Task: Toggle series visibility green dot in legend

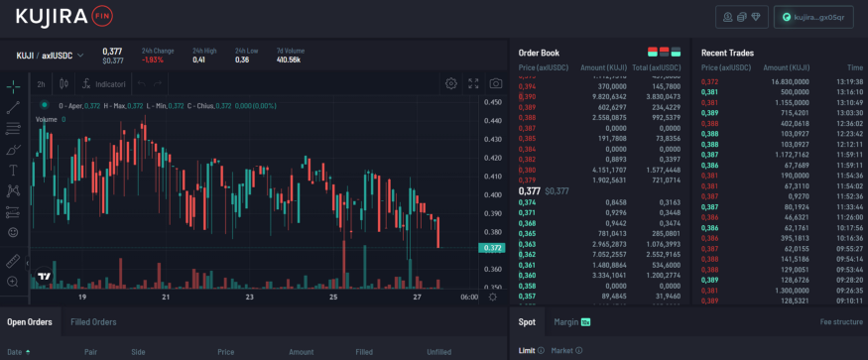Action: click(45, 105)
